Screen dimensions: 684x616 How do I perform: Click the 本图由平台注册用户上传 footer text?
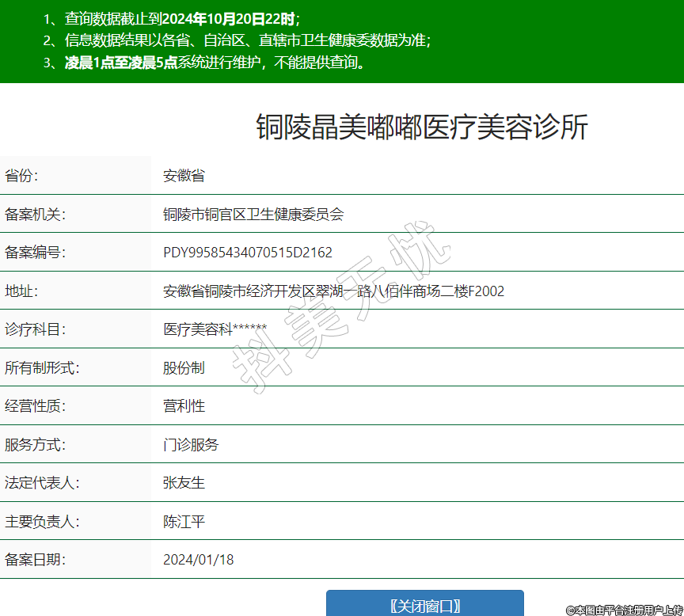(x=624, y=610)
